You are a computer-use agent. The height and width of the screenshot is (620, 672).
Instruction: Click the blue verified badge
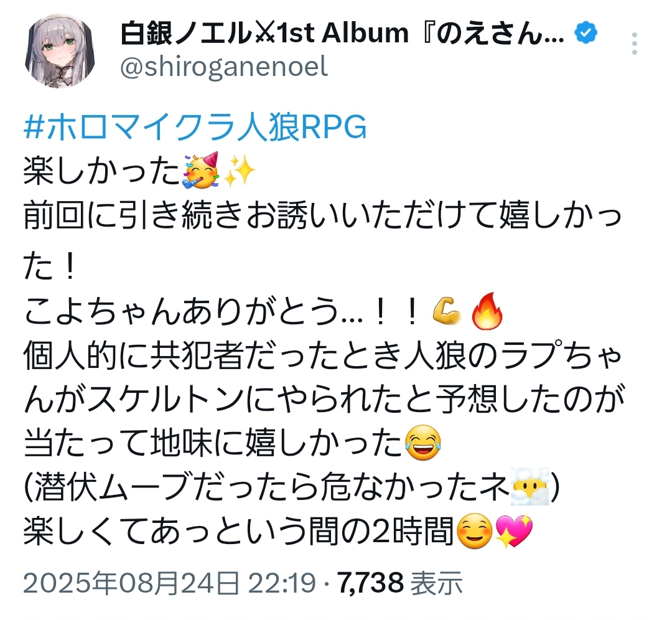click(586, 32)
